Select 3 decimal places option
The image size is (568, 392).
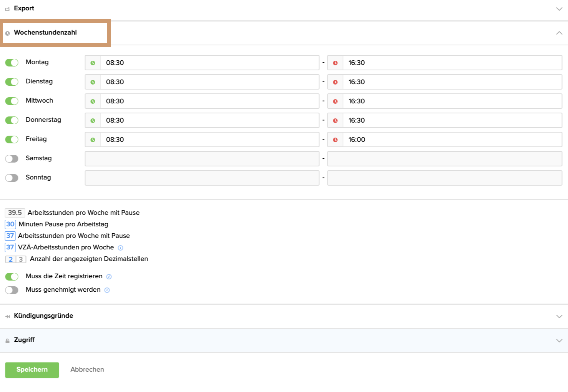click(x=21, y=259)
